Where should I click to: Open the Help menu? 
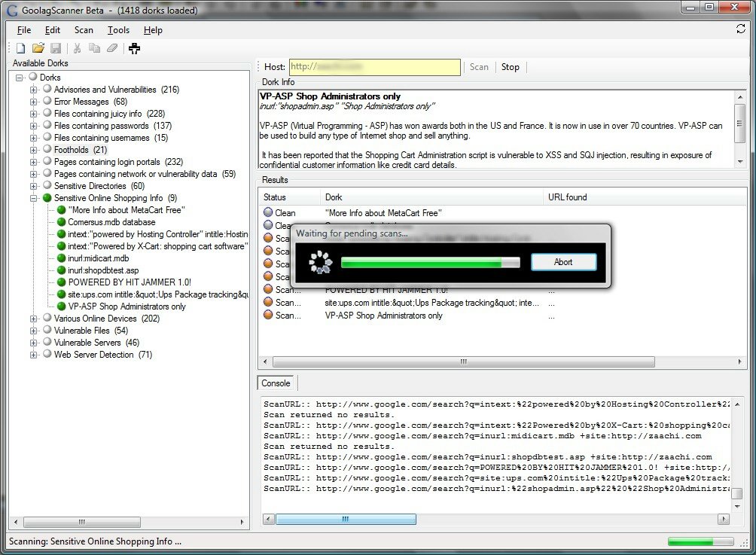pyautogui.click(x=153, y=30)
